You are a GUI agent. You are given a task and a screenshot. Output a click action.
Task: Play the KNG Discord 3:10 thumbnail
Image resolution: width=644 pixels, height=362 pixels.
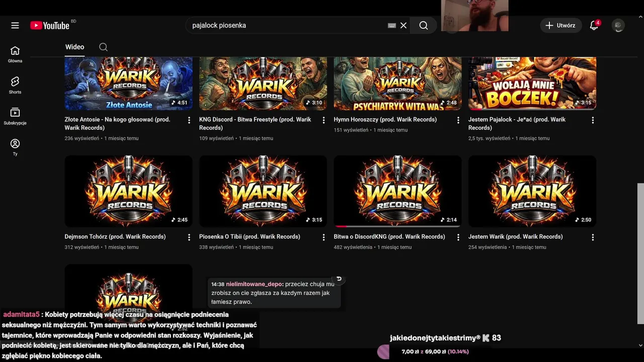[263, 83]
